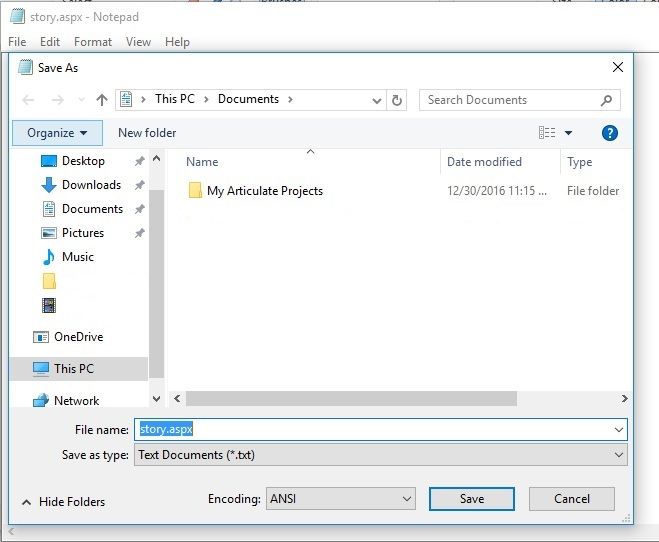
Task: Open the Encoding ANSI dropdown
Action: coord(341,499)
